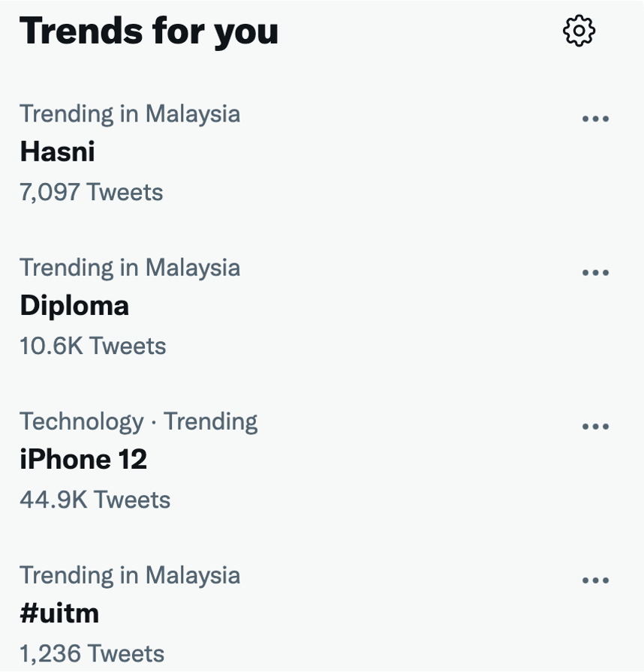
Task: Click Trending in Malaysia label above Diploma
Action: click(x=130, y=268)
